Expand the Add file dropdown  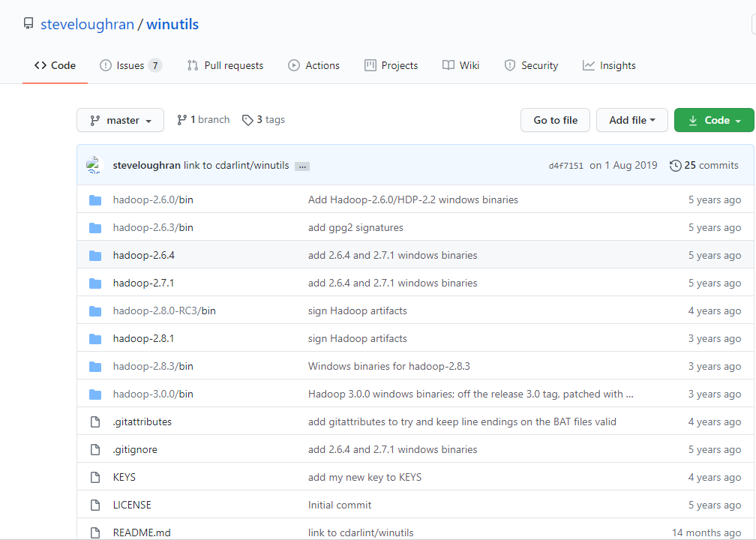coord(631,120)
